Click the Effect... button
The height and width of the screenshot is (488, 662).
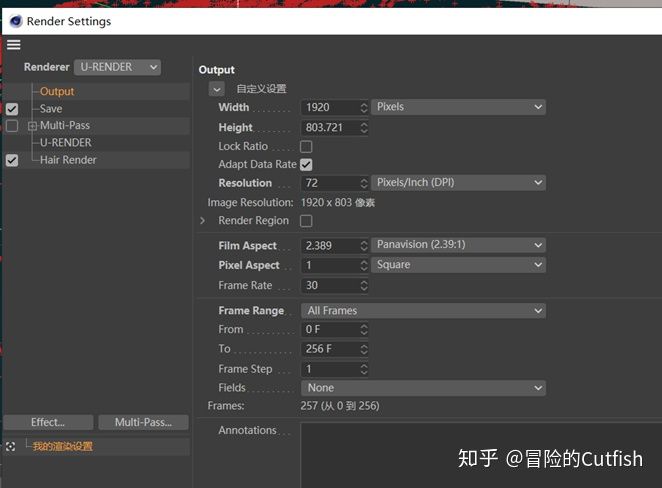(x=48, y=423)
